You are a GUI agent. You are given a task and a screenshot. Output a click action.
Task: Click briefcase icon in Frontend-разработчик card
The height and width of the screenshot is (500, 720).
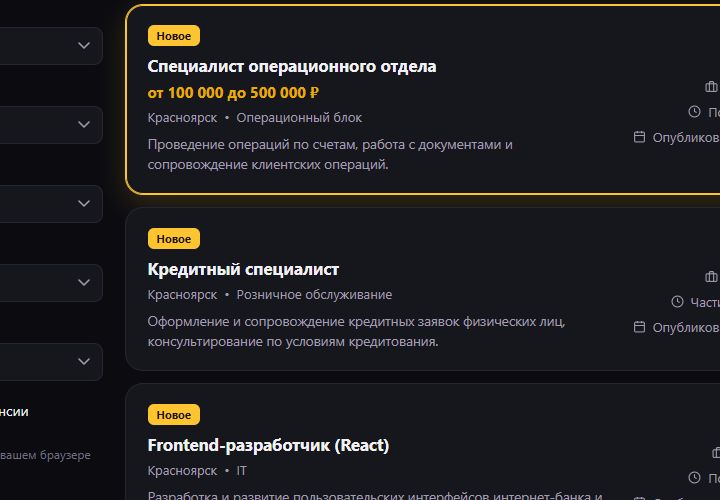(716, 453)
